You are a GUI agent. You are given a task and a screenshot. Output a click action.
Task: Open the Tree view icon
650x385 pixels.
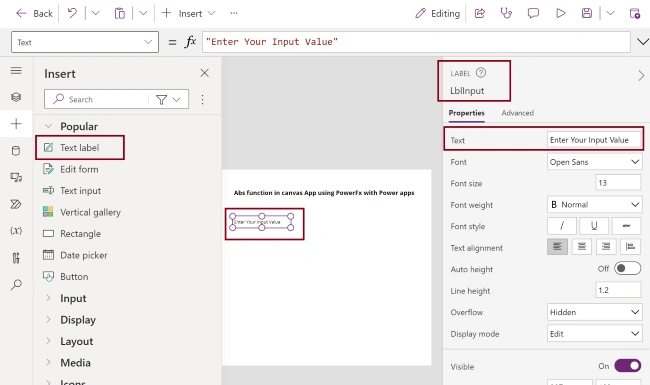pyautogui.click(x=16, y=97)
